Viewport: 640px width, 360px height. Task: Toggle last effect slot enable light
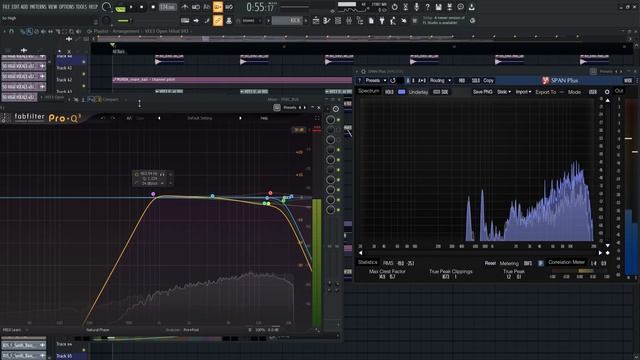click(338, 210)
